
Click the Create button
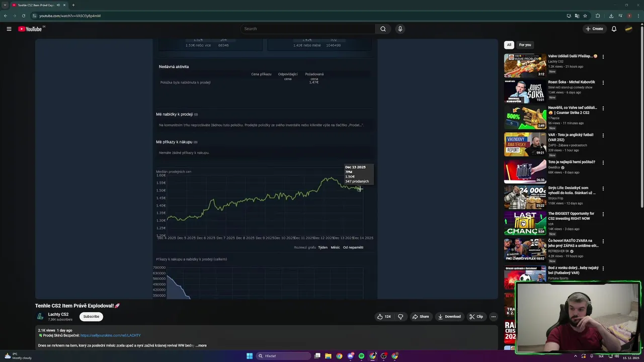pyautogui.click(x=594, y=29)
